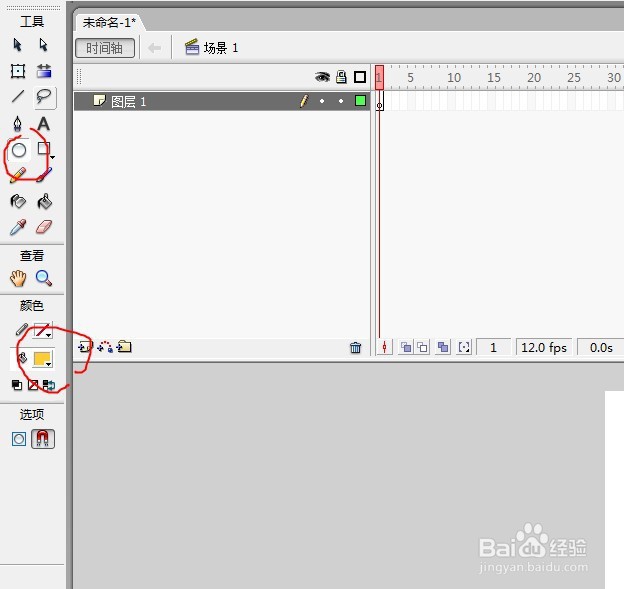Pick the Line tool
This screenshot has width=624, height=589.
coord(18,96)
